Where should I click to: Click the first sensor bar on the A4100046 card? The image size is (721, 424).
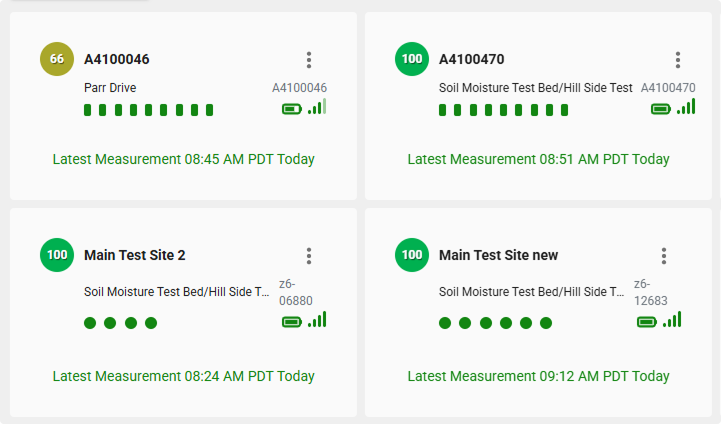point(87,110)
